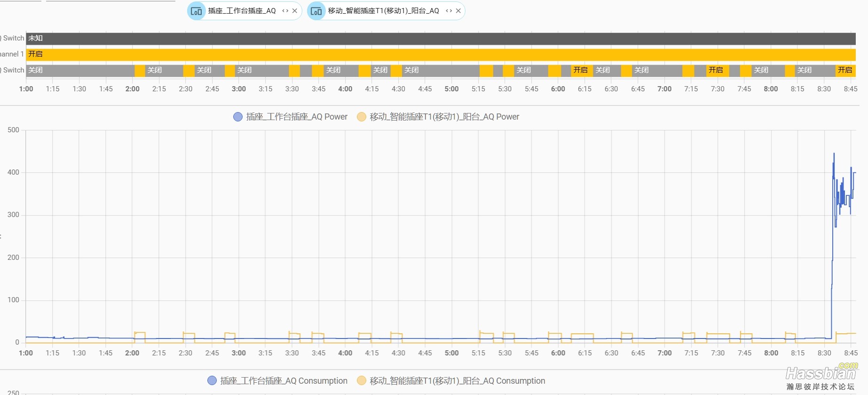Toggle 移动_智能插座T1(移动1)_阳台_AQ Power legend entry

438,117
